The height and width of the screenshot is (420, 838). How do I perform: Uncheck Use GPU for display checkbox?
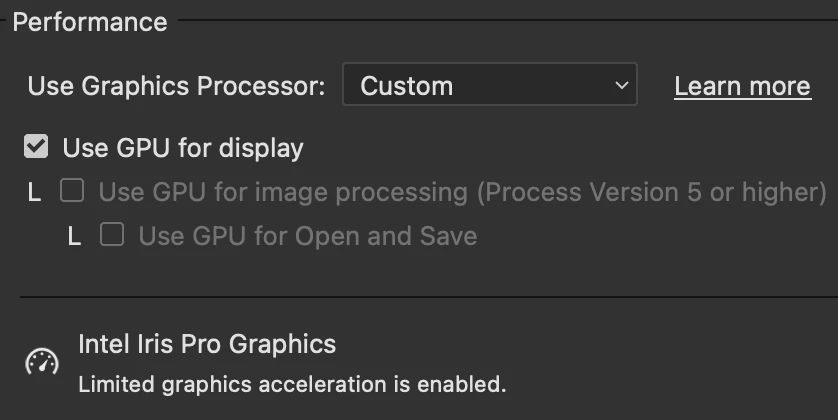36,148
